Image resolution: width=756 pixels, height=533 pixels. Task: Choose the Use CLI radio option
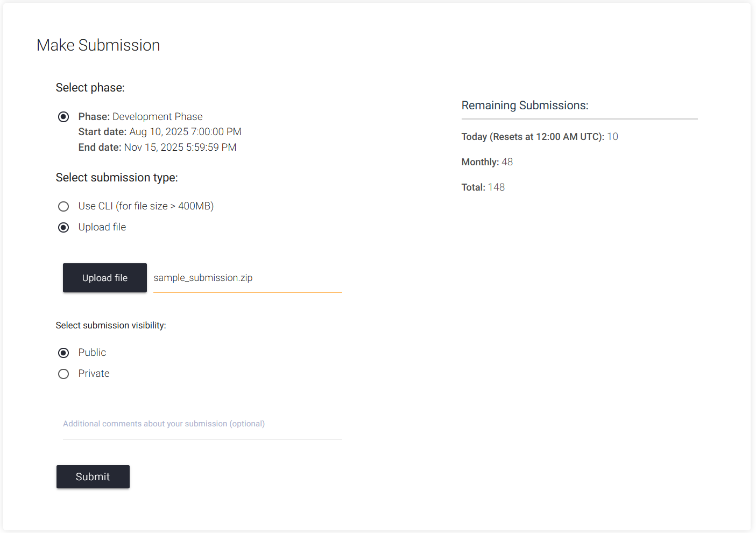pos(63,207)
